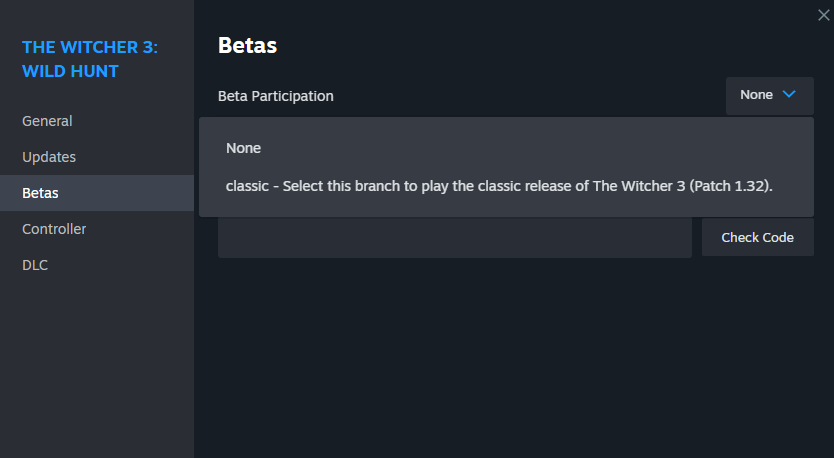Open the DLC section
This screenshot has height=458, width=834.
35,265
